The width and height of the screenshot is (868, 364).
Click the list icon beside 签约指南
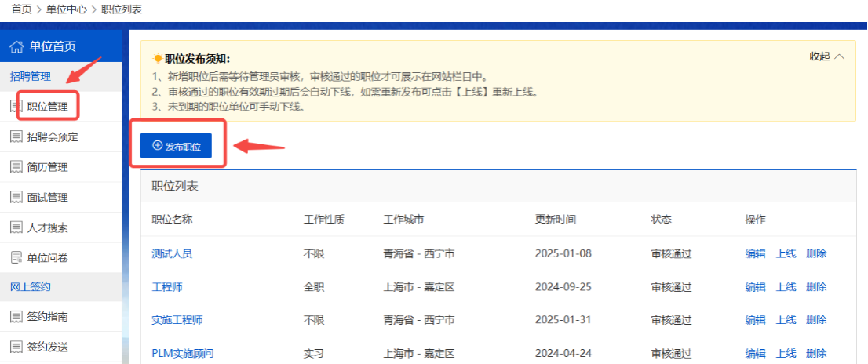pyautogui.click(x=16, y=317)
